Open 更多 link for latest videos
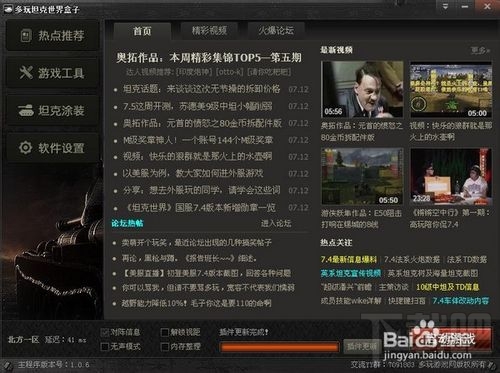 point(480,50)
